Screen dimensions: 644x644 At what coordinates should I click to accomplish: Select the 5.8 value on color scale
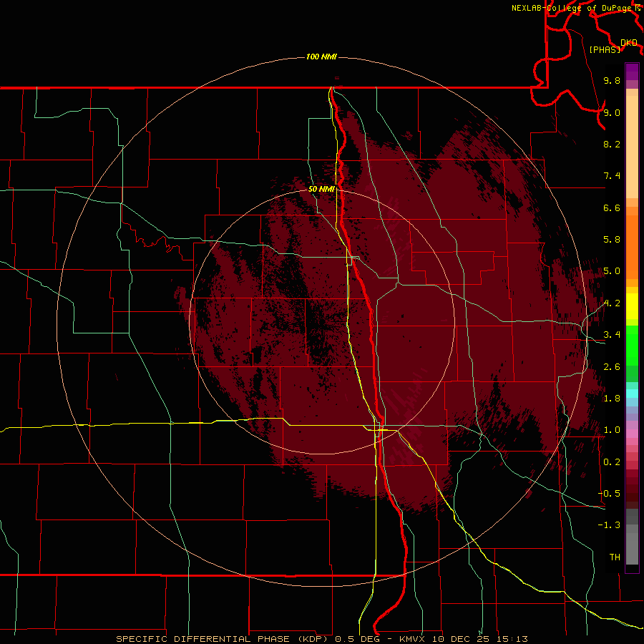point(612,239)
